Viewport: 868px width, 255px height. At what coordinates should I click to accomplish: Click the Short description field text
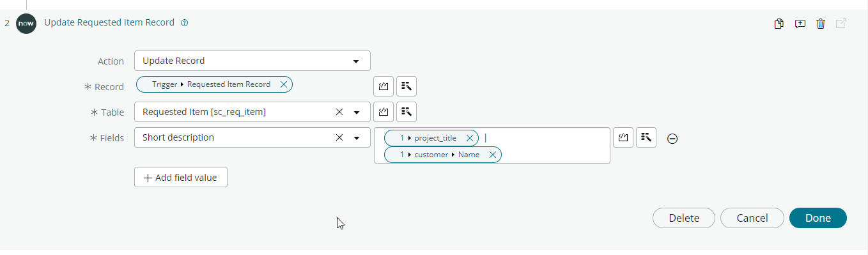pyautogui.click(x=178, y=137)
